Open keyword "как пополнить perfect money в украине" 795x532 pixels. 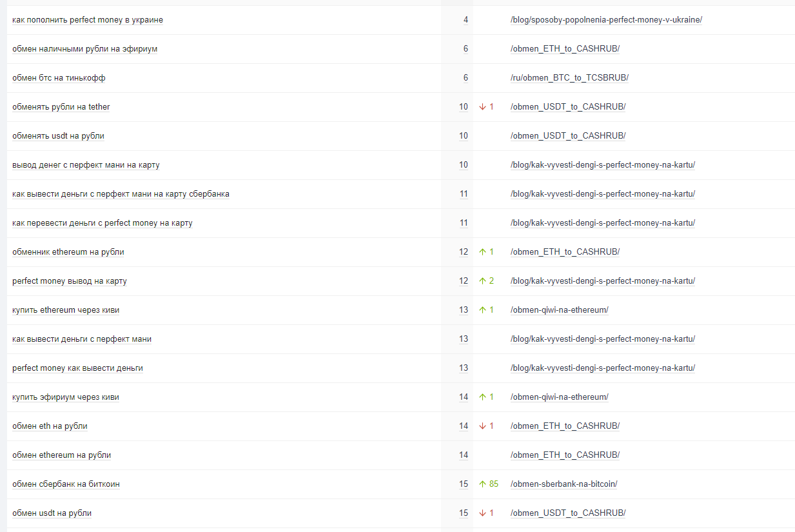point(88,20)
